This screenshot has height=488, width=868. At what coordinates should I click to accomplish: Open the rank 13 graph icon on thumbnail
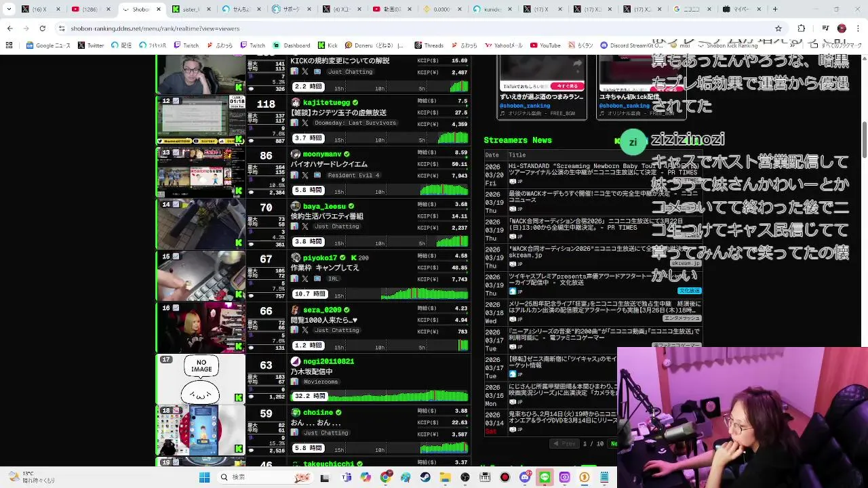click(176, 152)
